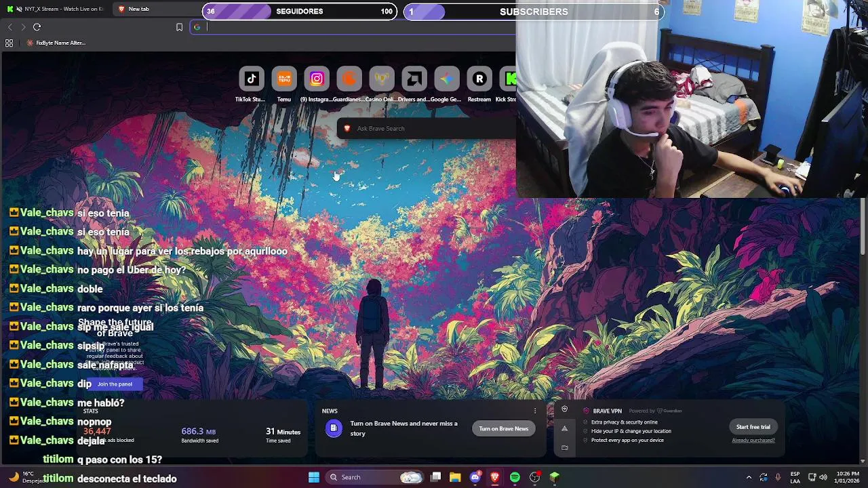The image size is (868, 488).
Task: Click the 36,447 ads blocked stat
Action: point(108,435)
